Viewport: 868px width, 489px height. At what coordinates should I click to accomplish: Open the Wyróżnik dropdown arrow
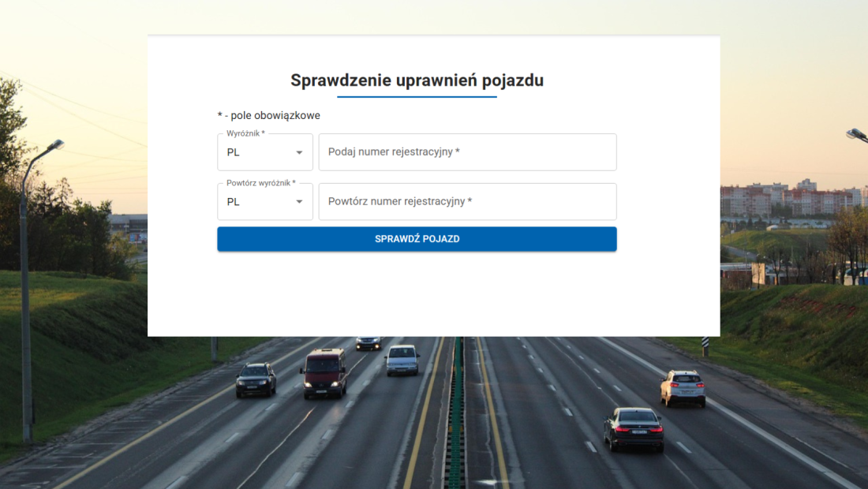pos(299,152)
